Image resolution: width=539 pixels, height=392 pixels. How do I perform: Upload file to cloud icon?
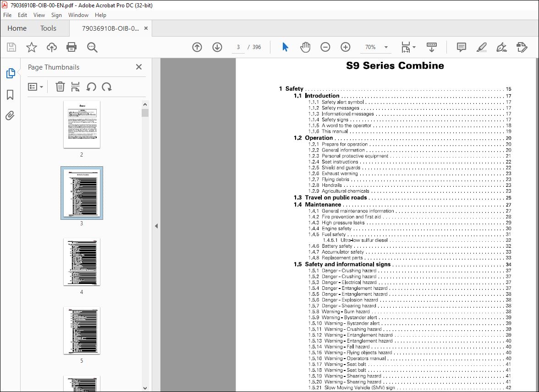pos(51,47)
